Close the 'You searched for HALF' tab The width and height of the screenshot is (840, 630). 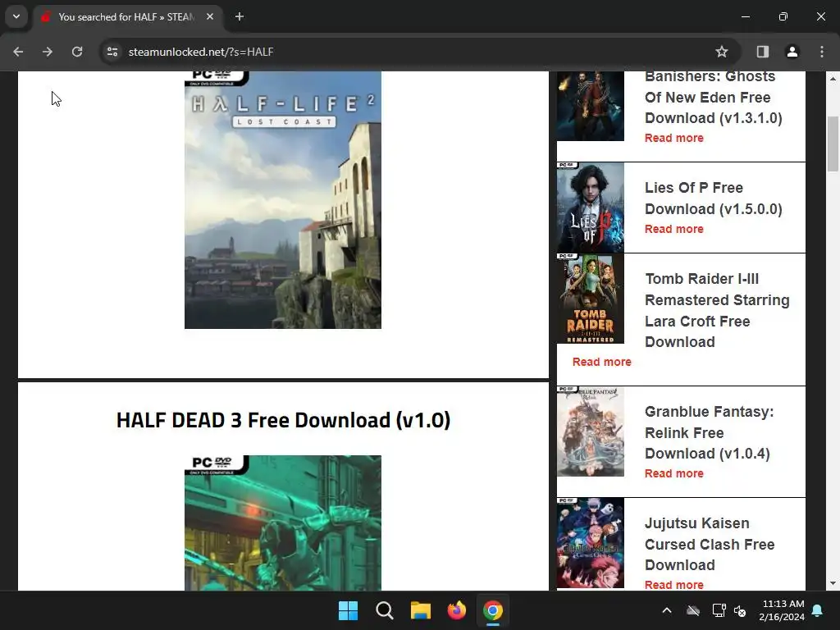coord(210,16)
